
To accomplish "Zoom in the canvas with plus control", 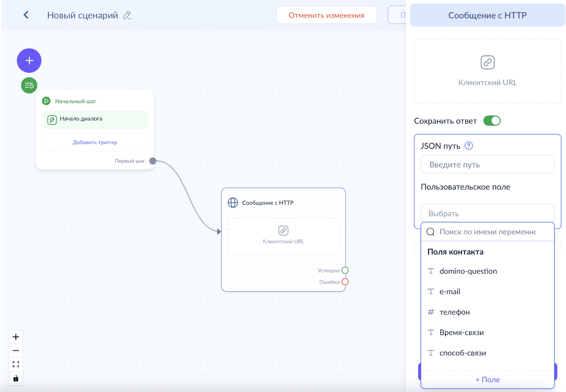I will [x=16, y=337].
